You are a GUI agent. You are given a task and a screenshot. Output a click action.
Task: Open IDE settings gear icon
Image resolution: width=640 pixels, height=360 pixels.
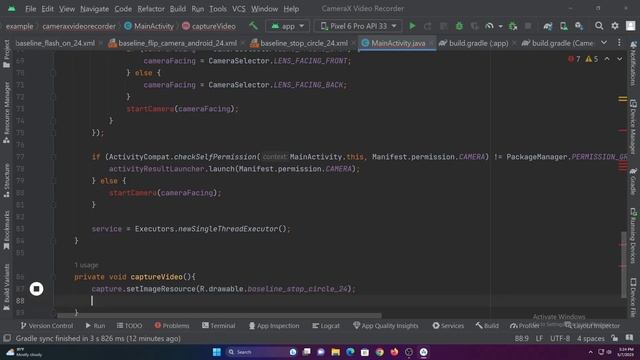pos(615,26)
